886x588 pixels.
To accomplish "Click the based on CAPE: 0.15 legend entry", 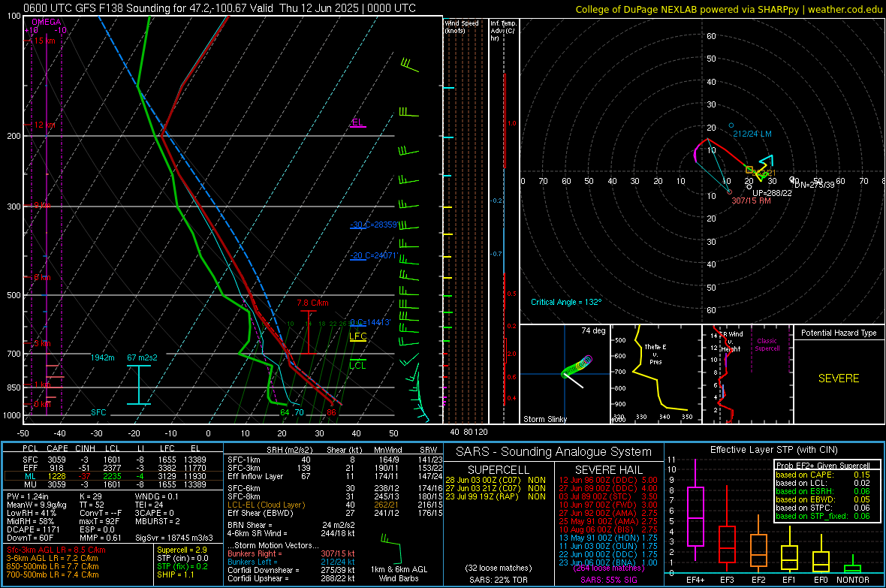I will 823,475.
